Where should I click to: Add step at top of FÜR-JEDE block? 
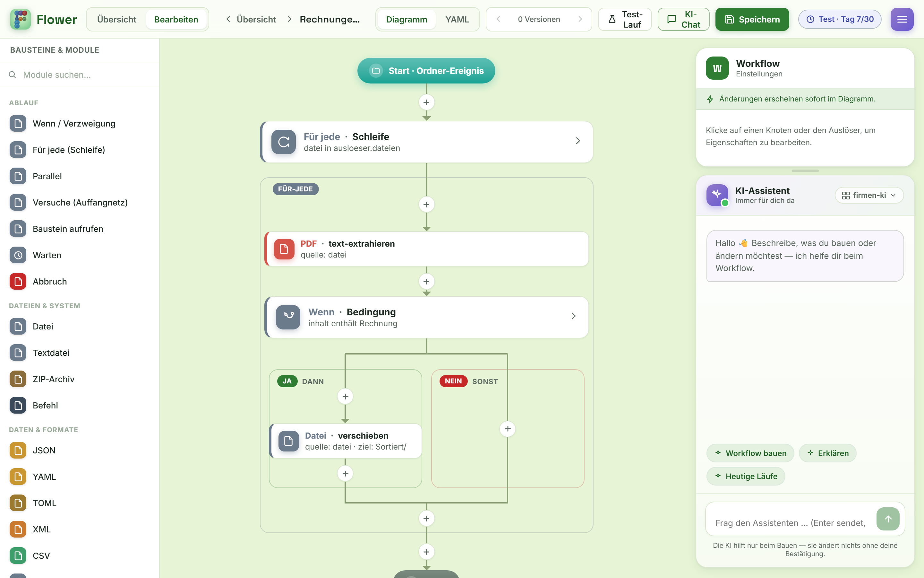pyautogui.click(x=426, y=205)
